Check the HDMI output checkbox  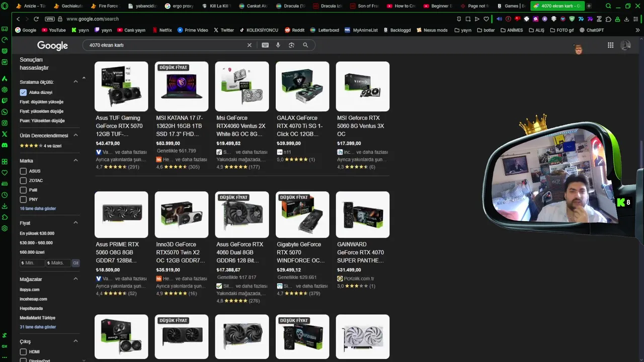23,352
